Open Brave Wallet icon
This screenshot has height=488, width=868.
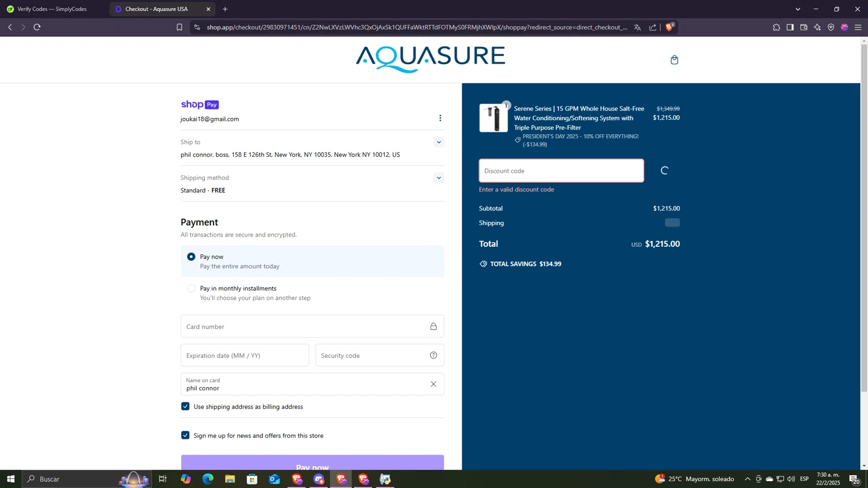[804, 27]
